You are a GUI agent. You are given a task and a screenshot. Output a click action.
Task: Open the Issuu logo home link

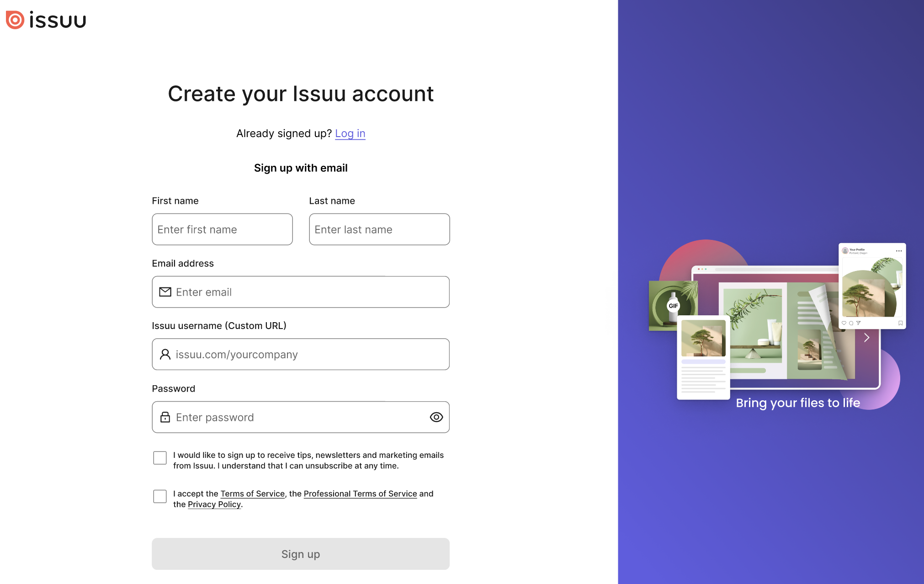pos(46,20)
